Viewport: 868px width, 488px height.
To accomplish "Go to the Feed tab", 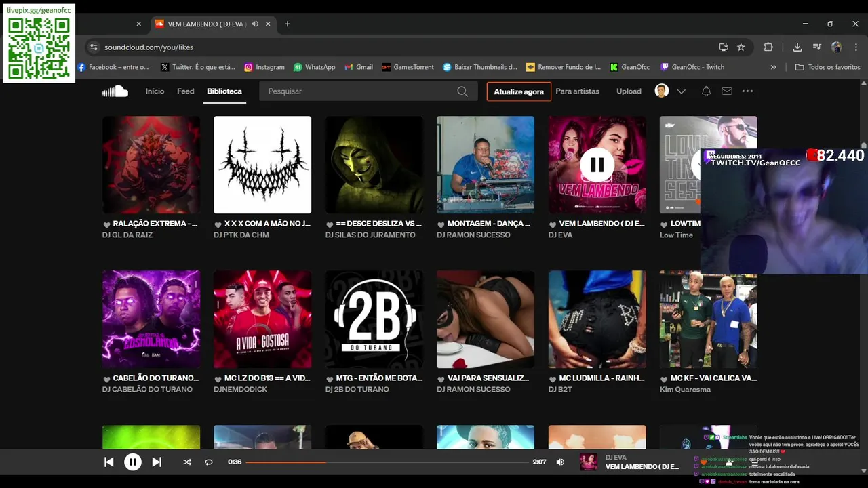I will [186, 91].
